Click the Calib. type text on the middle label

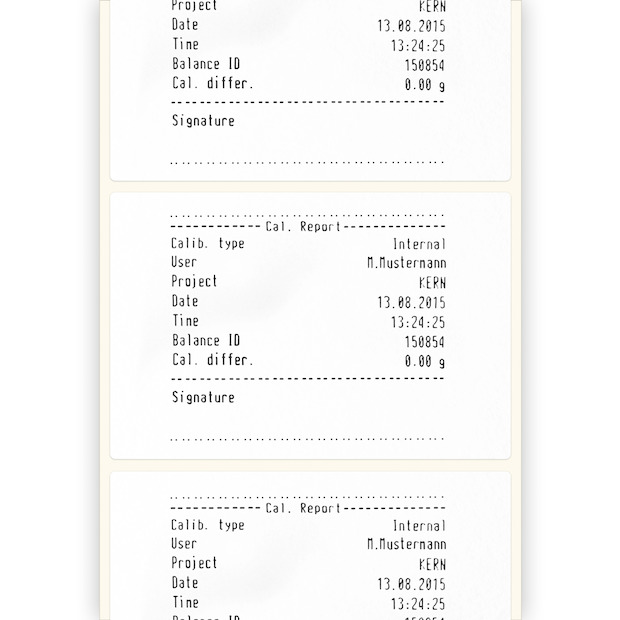207,243
